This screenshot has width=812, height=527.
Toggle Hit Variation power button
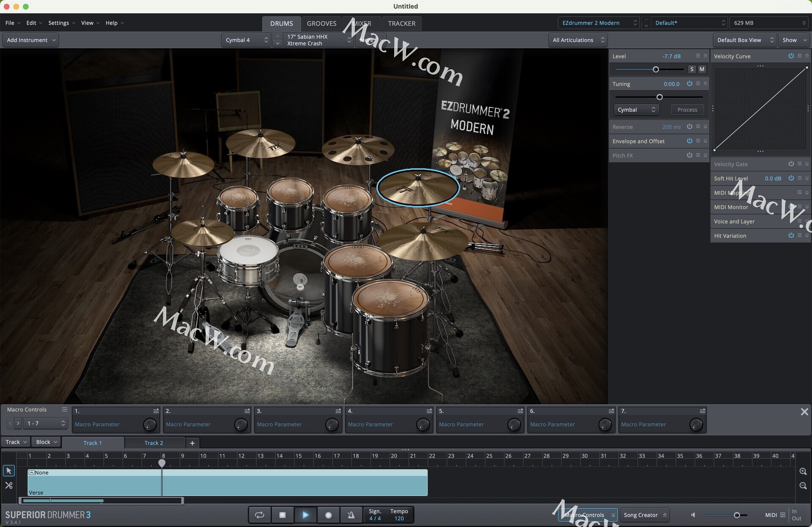coord(791,235)
